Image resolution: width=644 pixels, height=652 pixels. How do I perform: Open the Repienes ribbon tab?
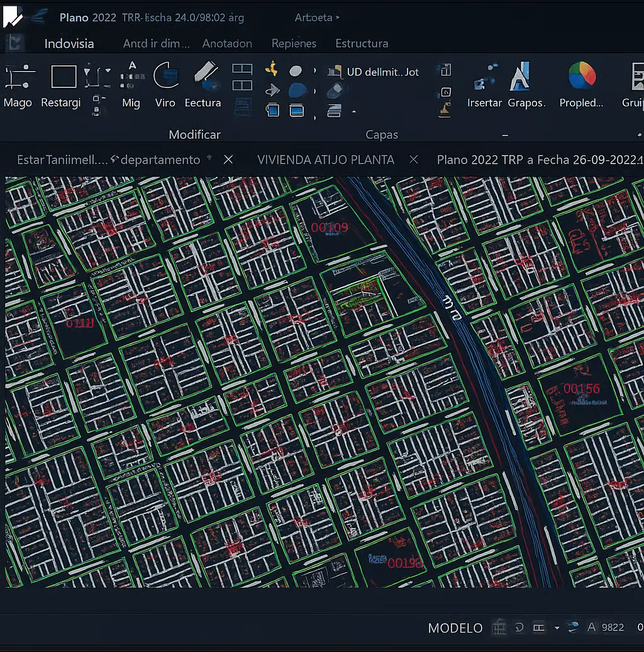point(294,43)
